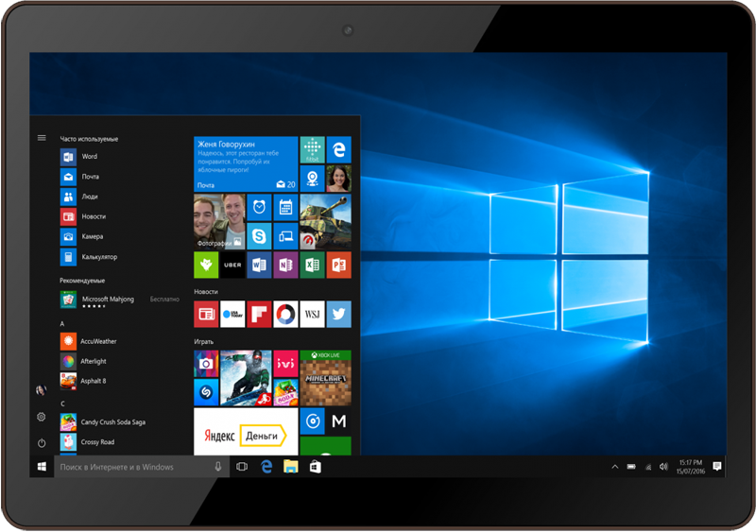
Task: Open the Action Center notifications icon
Action: [x=717, y=467]
